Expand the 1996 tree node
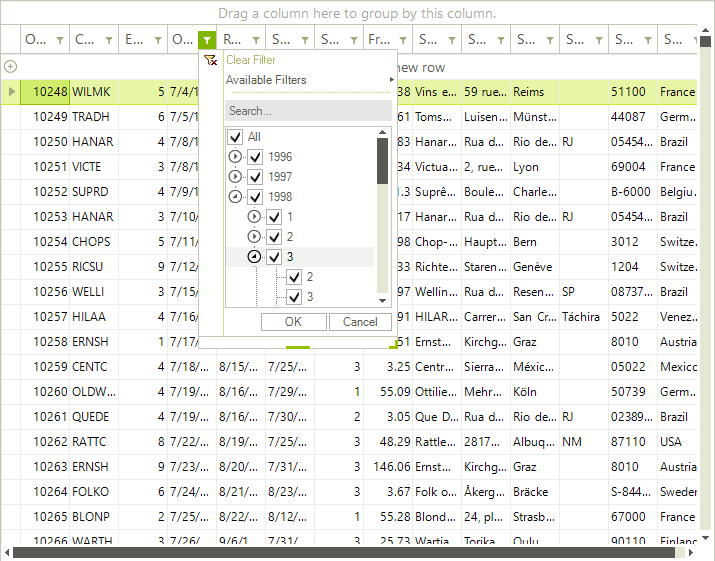715x561 pixels. (235, 157)
